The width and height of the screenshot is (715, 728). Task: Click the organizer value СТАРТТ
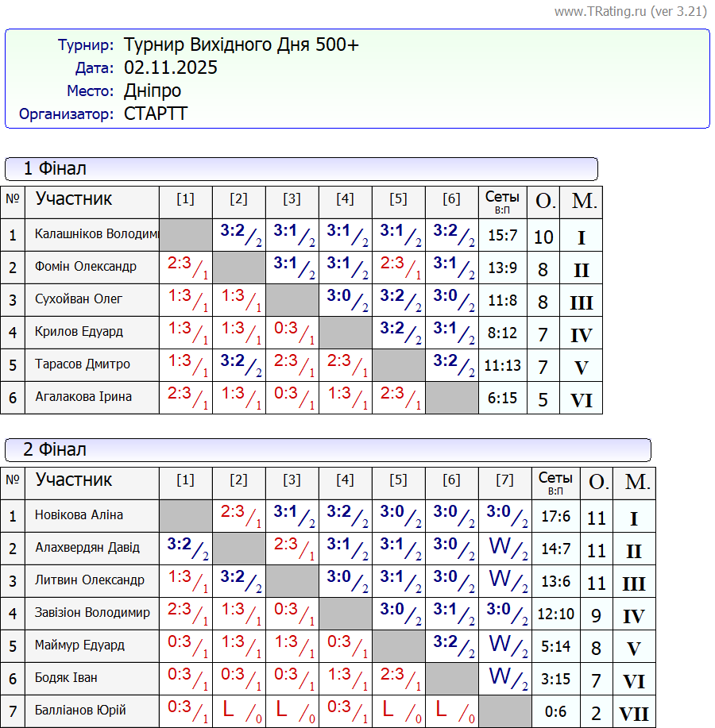pos(156,114)
